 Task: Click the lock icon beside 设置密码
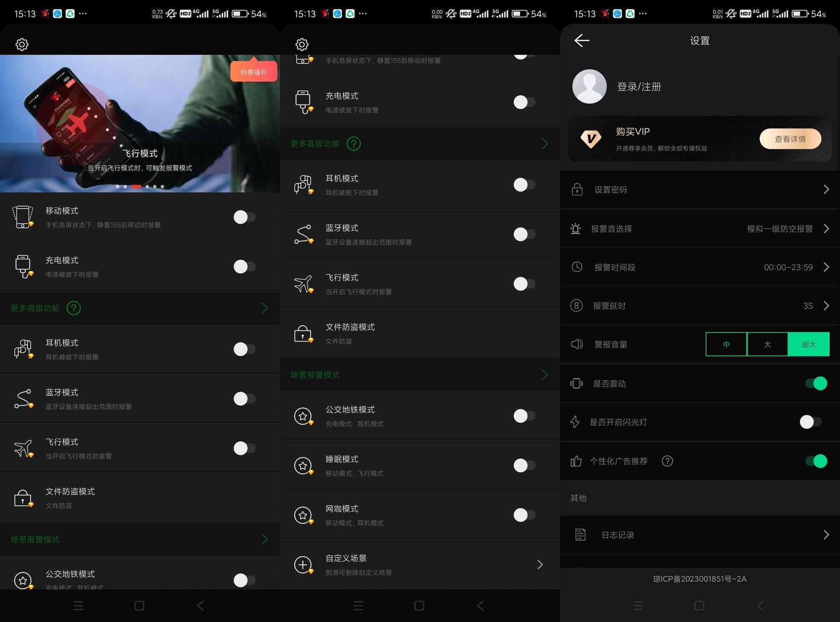click(x=577, y=189)
